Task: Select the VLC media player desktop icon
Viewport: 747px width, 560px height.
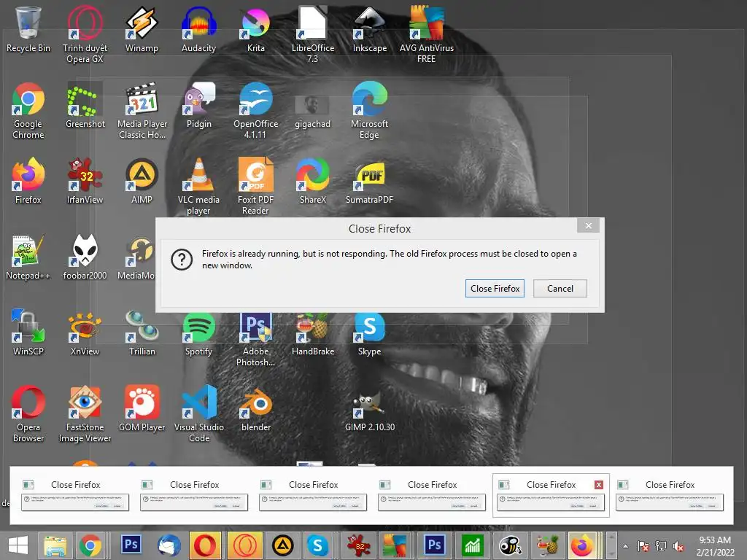Action: pyautogui.click(x=198, y=186)
